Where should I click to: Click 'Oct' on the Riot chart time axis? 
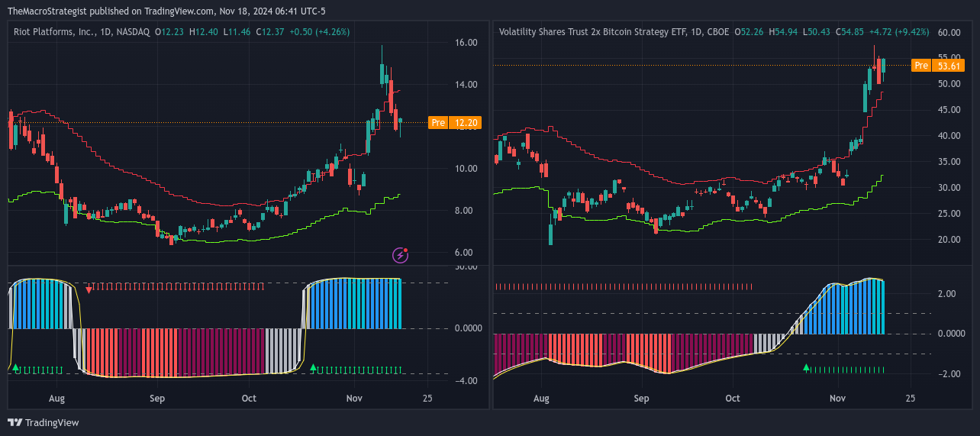point(248,399)
